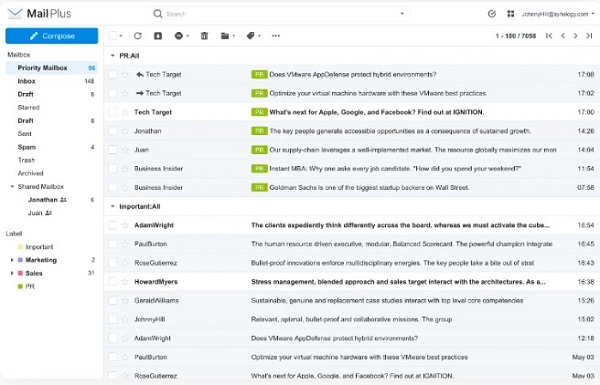
Task: Check the Business Insider 07:58 message
Action: [x=112, y=188]
